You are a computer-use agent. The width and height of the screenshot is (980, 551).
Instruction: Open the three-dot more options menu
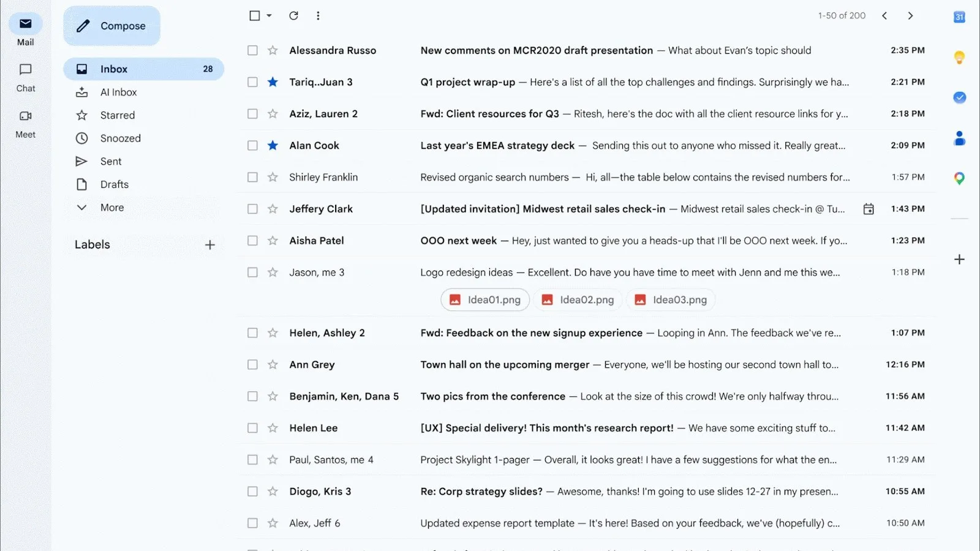[318, 16]
